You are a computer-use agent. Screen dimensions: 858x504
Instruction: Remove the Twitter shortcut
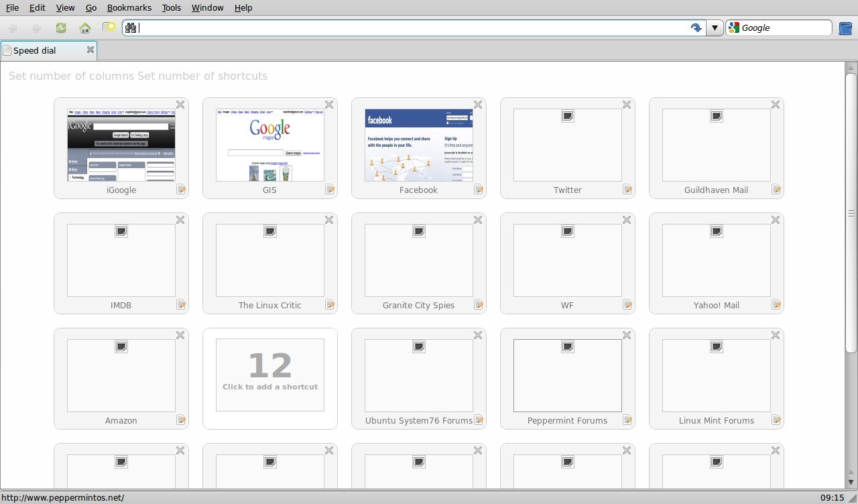click(x=627, y=105)
